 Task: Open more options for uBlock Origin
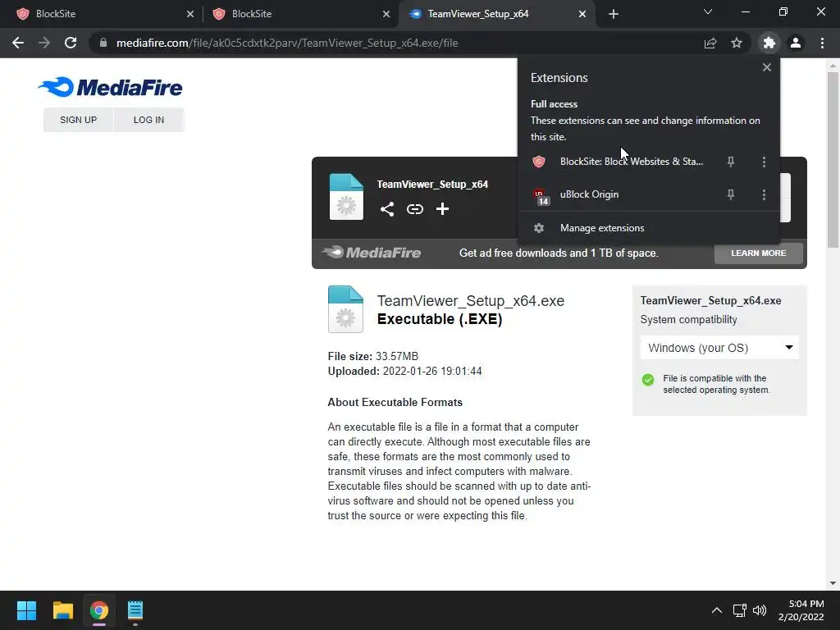click(764, 194)
